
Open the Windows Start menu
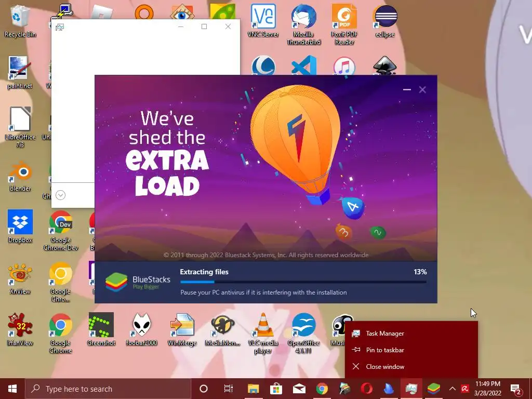(12, 389)
